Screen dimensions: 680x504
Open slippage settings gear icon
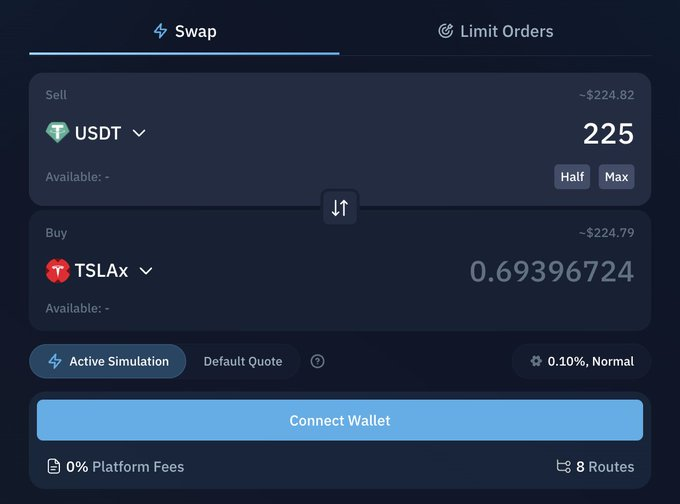[x=536, y=361]
